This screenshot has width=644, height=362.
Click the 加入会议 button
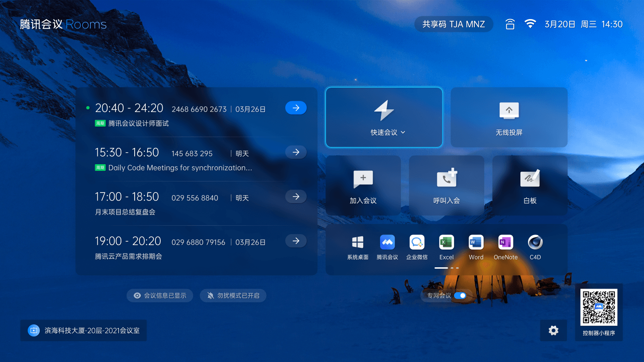363,185
